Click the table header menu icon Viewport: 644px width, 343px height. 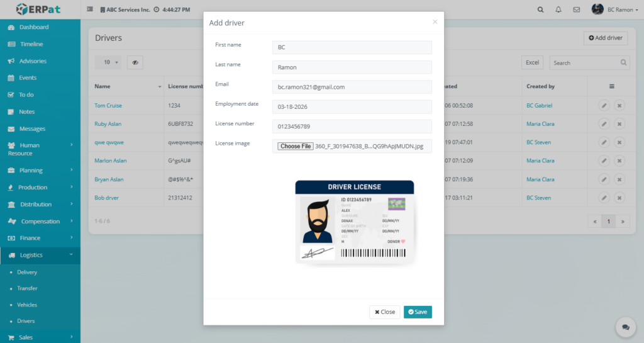611,86
